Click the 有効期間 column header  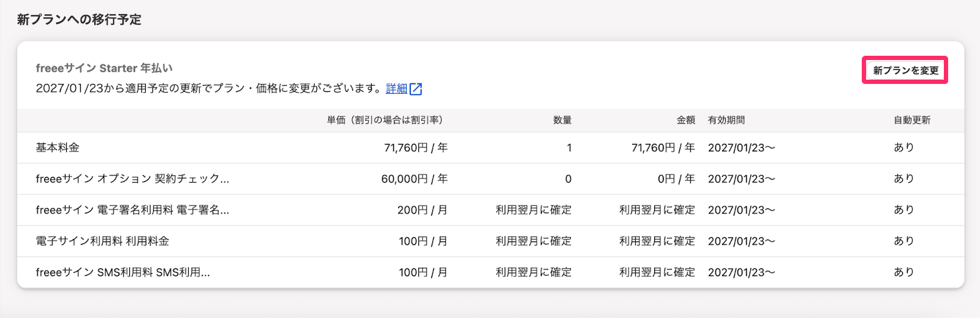coord(726,120)
